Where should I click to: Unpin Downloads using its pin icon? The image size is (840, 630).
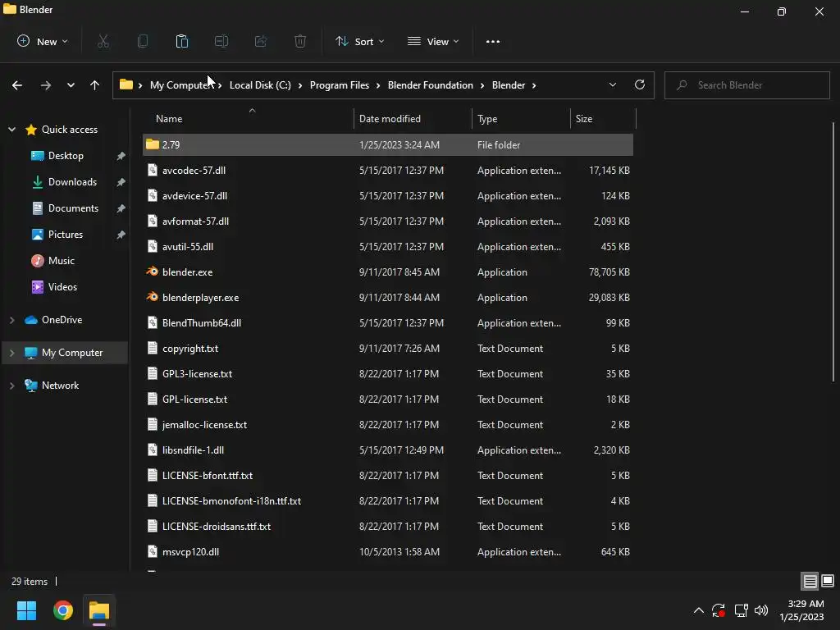tap(121, 182)
